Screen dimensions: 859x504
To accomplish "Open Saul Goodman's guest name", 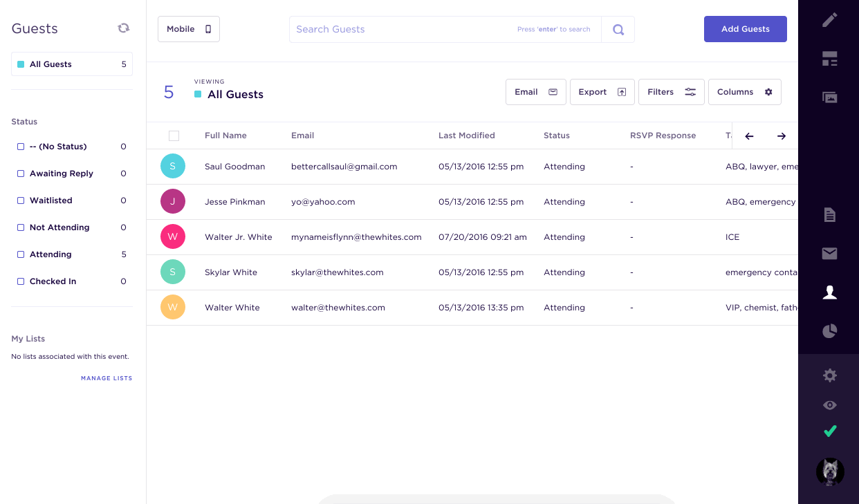I will coord(235,167).
